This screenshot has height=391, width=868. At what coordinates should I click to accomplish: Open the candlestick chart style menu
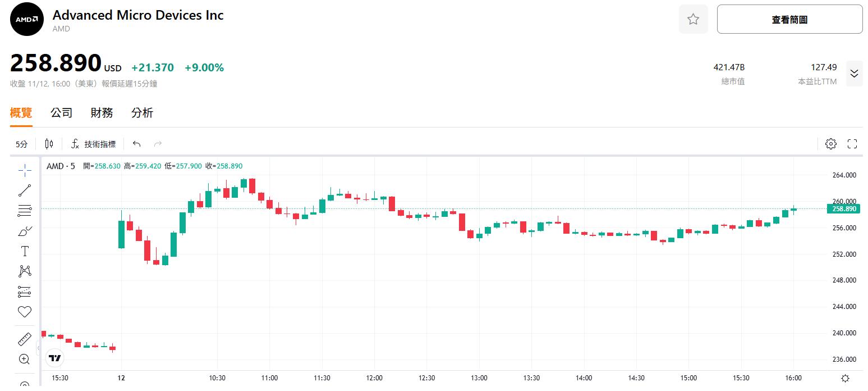point(49,144)
